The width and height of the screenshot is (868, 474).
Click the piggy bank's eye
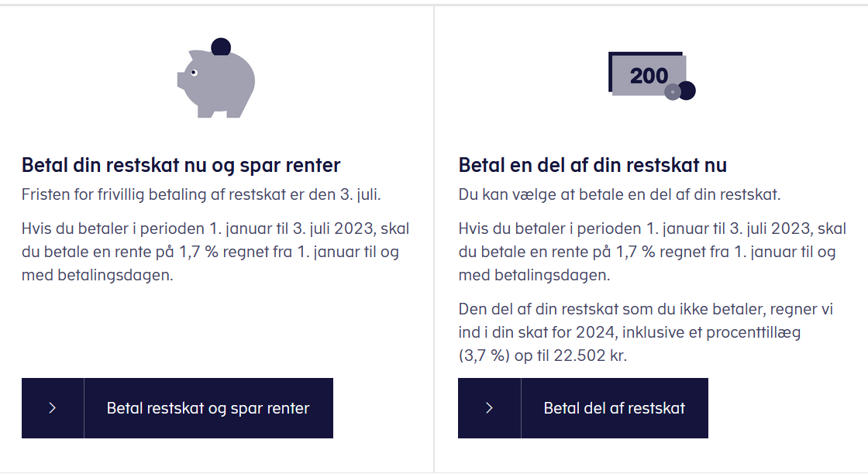tap(194, 73)
